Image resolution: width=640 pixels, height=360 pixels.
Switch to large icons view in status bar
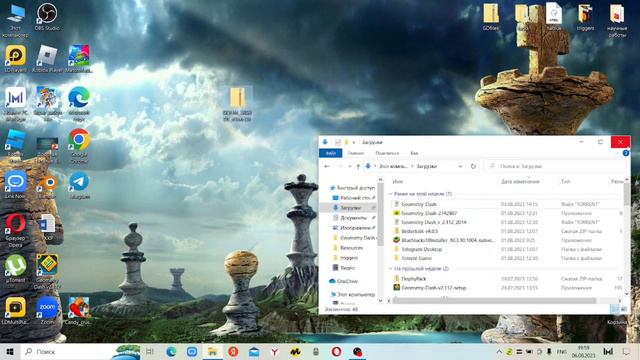[624, 309]
